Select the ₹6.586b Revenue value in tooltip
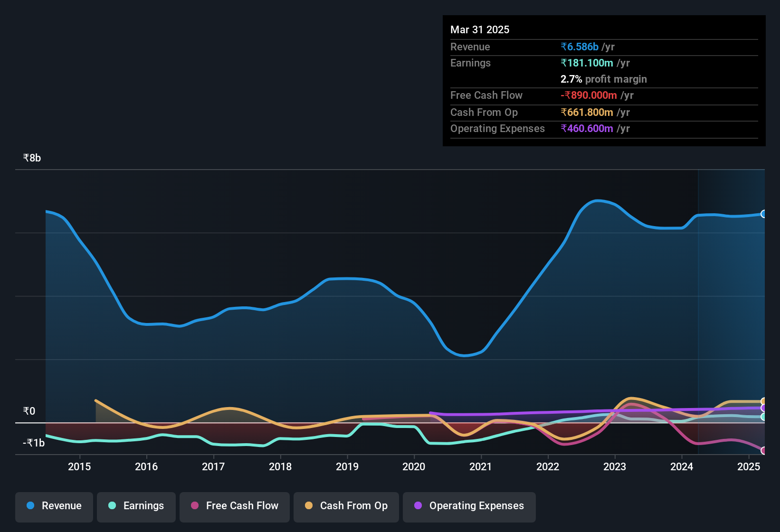 (580, 47)
